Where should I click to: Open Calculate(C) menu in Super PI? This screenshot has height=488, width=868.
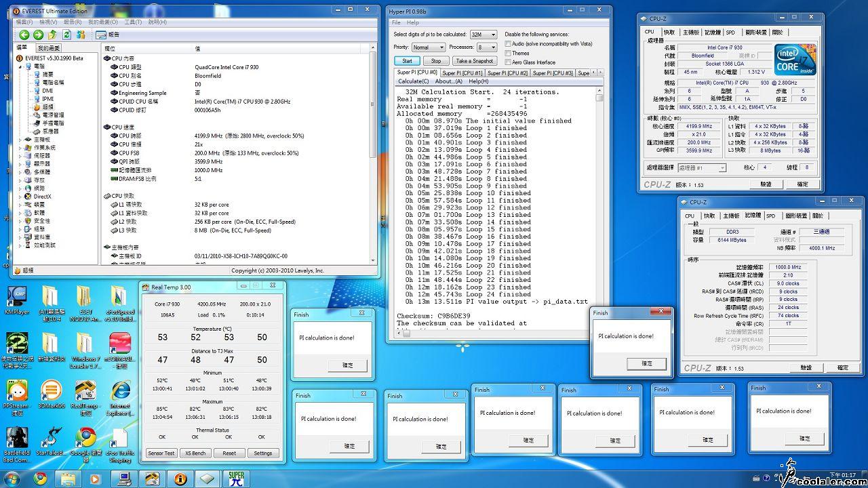[x=413, y=81]
